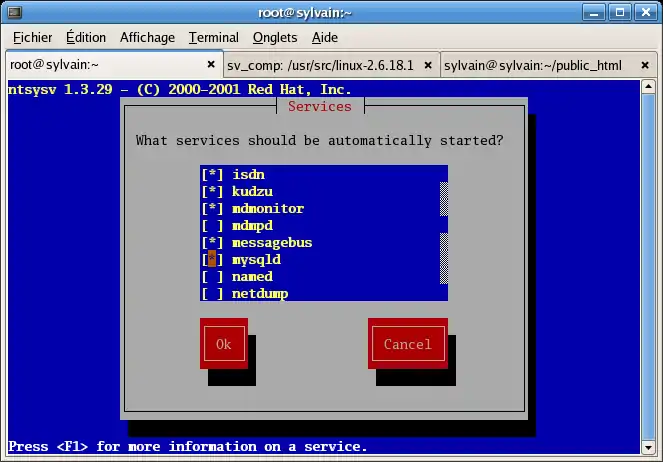Open the Affichage menu
Viewport: 663px width, 462px height.
click(x=147, y=38)
